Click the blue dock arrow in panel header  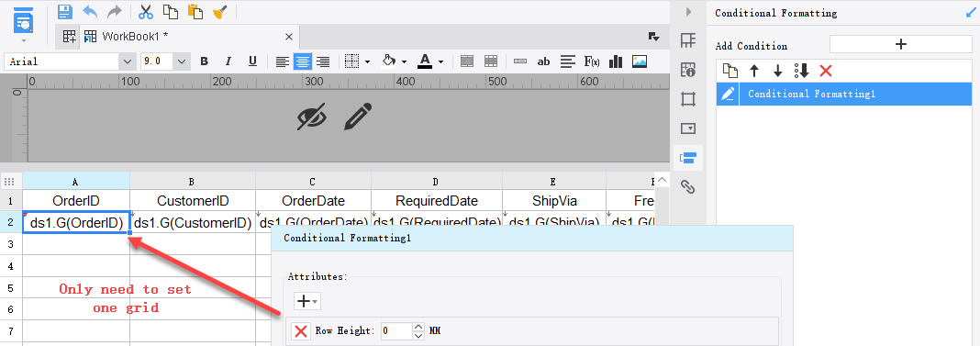pyautogui.click(x=970, y=12)
